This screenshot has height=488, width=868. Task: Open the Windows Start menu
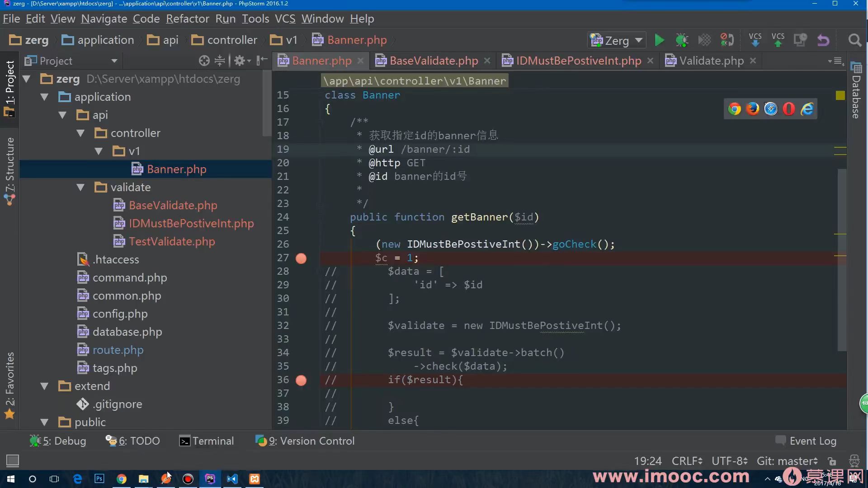coord(11,479)
